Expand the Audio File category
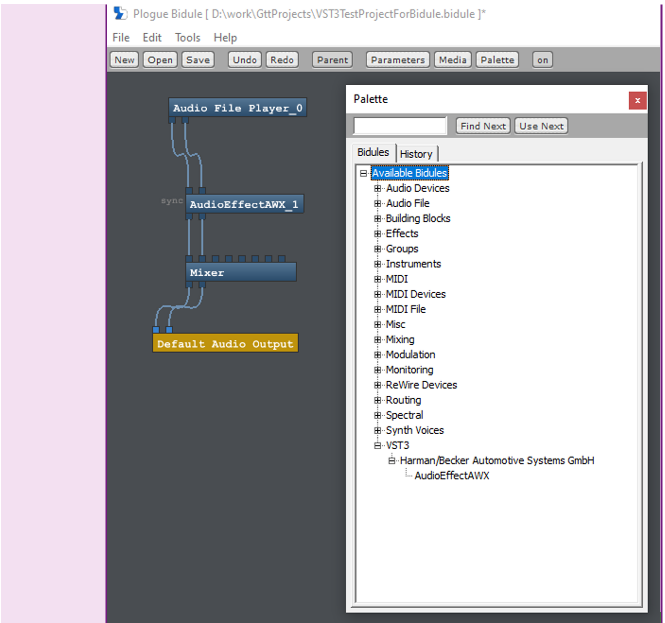Image resolution: width=665 pixels, height=623 pixels. coord(377,204)
